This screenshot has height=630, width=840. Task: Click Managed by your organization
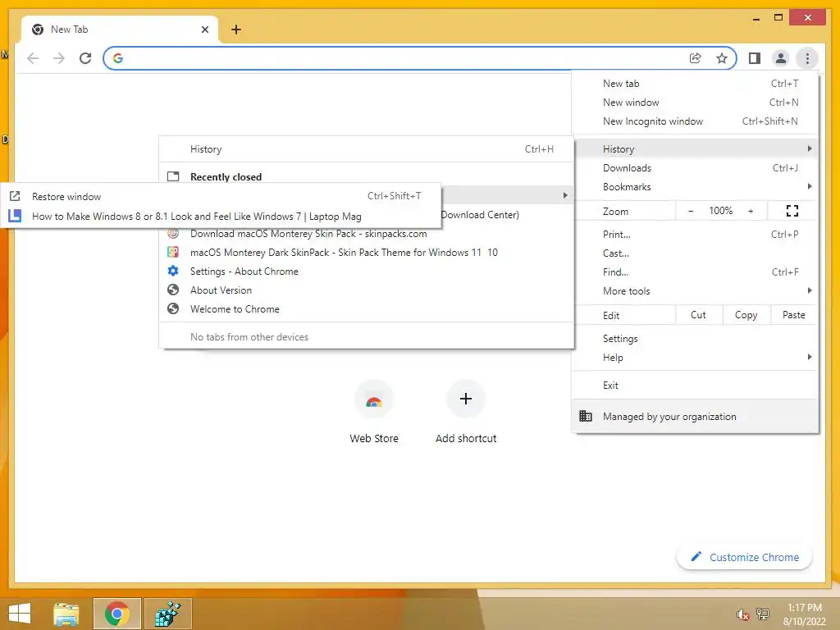point(695,416)
